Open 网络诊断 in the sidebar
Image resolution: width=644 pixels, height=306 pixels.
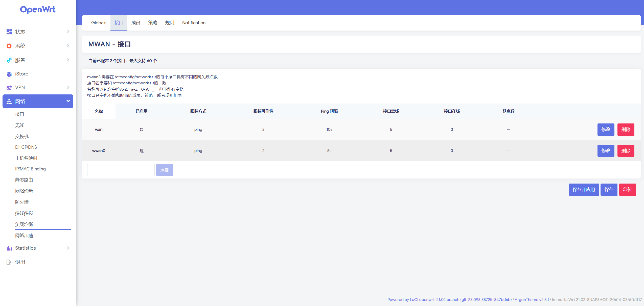(24, 191)
